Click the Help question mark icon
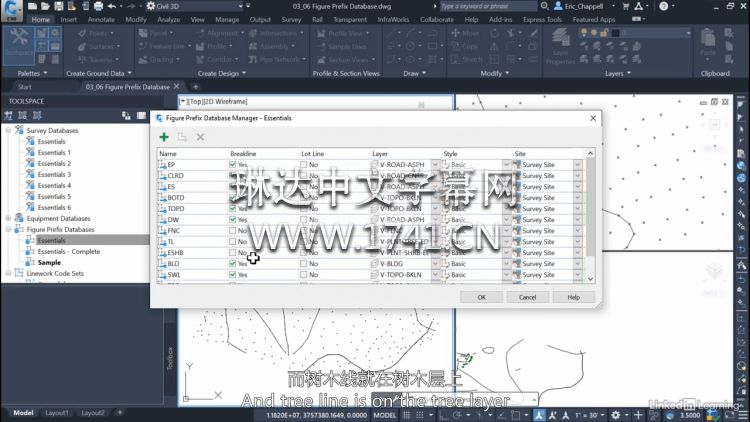Viewport: 750px width, 422px height. [664, 6]
